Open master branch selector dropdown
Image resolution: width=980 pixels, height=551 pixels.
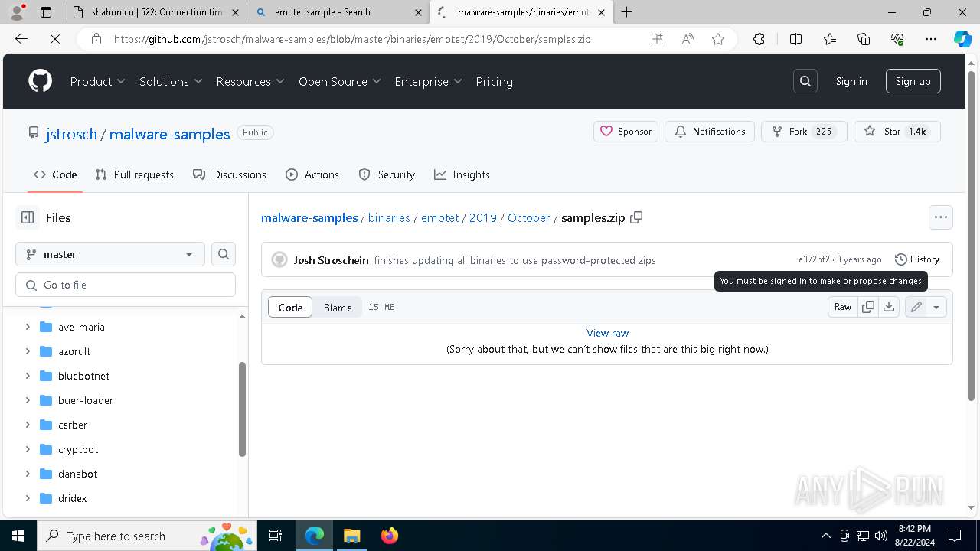point(110,254)
